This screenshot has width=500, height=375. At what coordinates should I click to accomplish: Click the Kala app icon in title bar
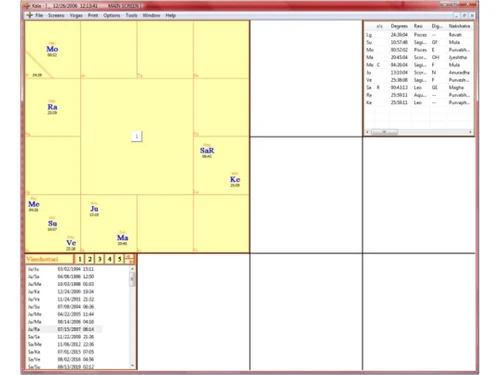(27, 6)
